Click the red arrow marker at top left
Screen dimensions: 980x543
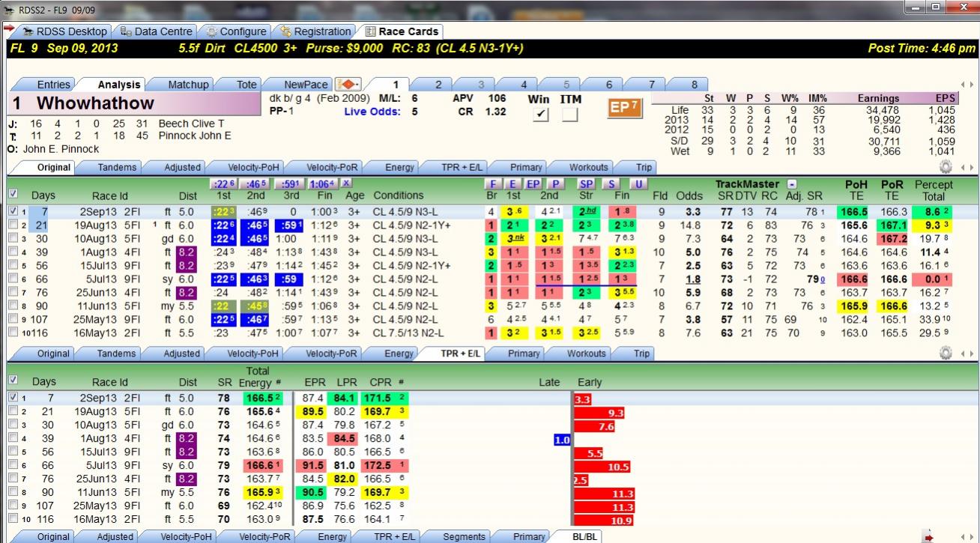point(8,29)
